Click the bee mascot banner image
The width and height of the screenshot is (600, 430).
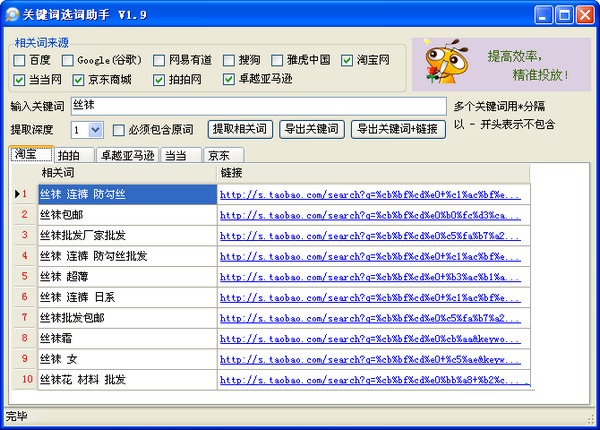tap(501, 64)
